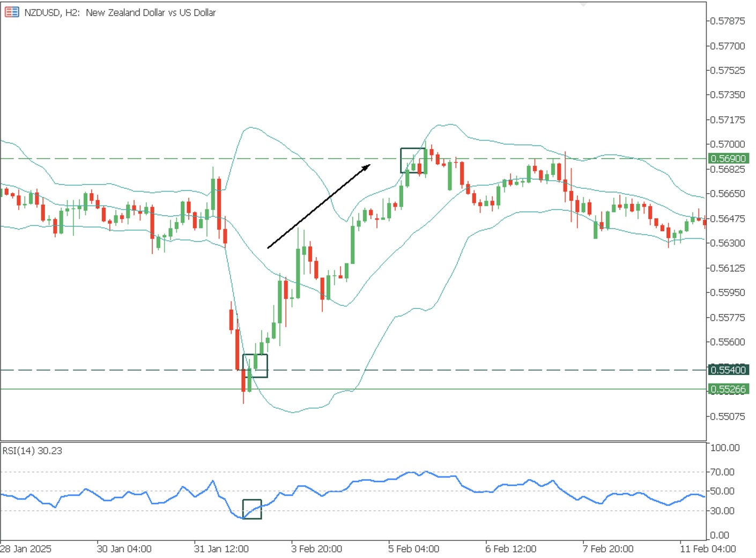Click the 6 Feb 12:00 time label

point(511,549)
